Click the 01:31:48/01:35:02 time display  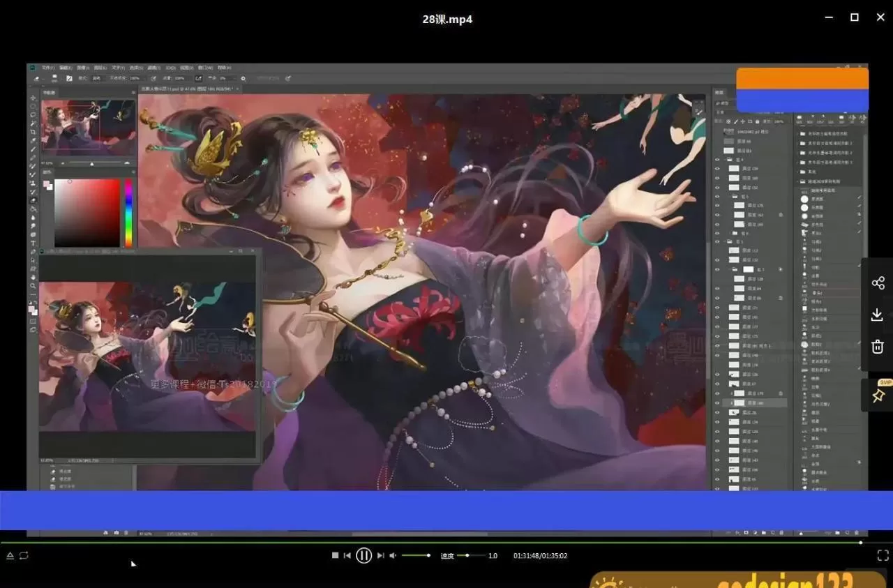point(540,556)
